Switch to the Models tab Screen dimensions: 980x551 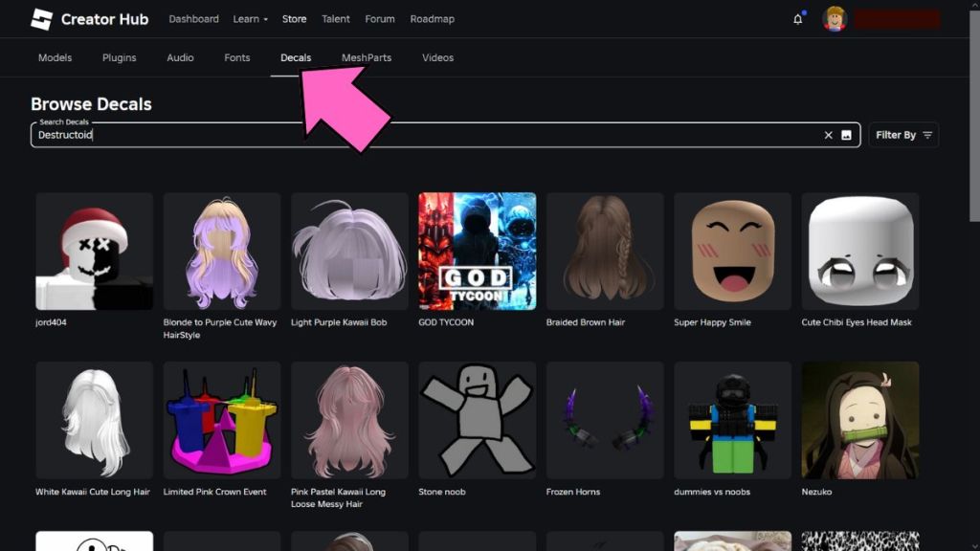[55, 57]
